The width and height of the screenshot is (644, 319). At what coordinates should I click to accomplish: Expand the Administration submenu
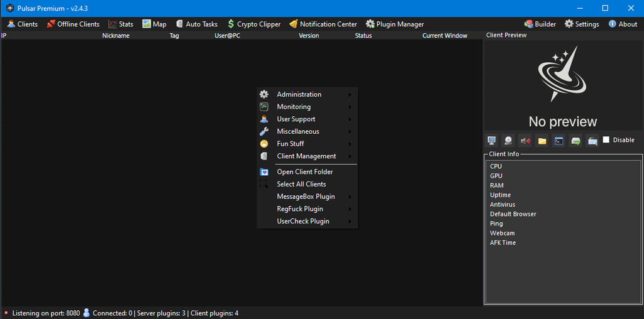coord(307,94)
